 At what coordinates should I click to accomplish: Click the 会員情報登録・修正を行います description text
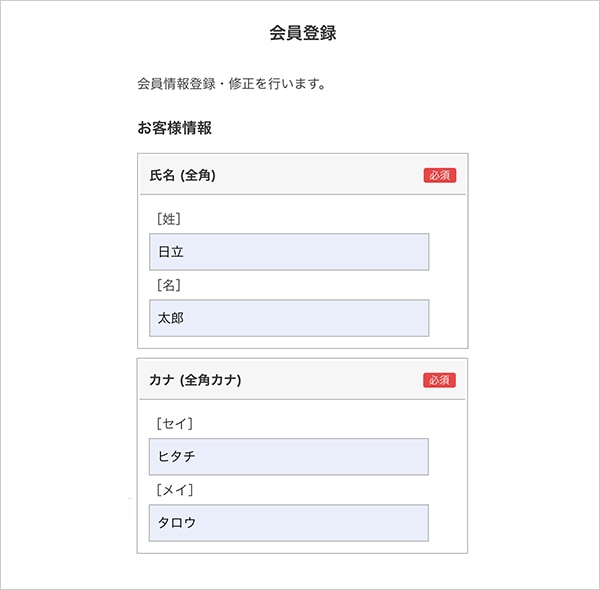click(232, 84)
